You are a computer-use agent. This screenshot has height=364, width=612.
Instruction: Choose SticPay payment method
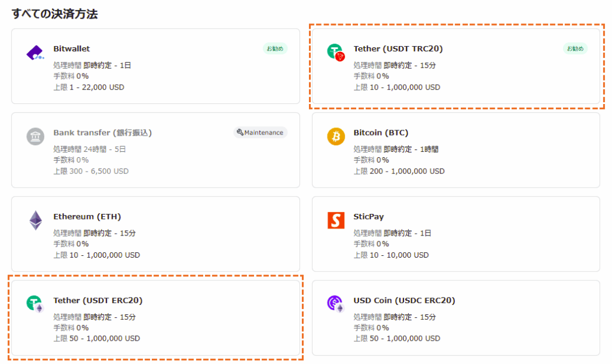click(456, 234)
